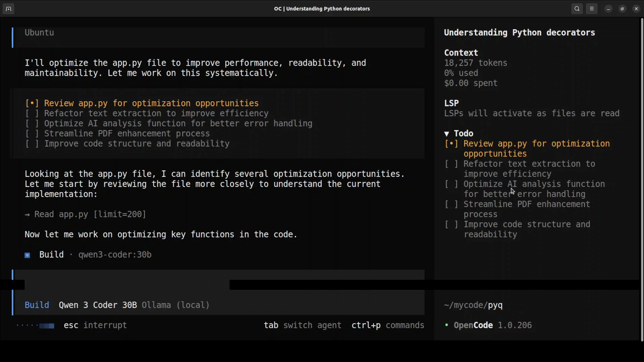Image resolution: width=644 pixels, height=362 pixels.
Task: Open the terminal search icon
Action: (x=577, y=9)
